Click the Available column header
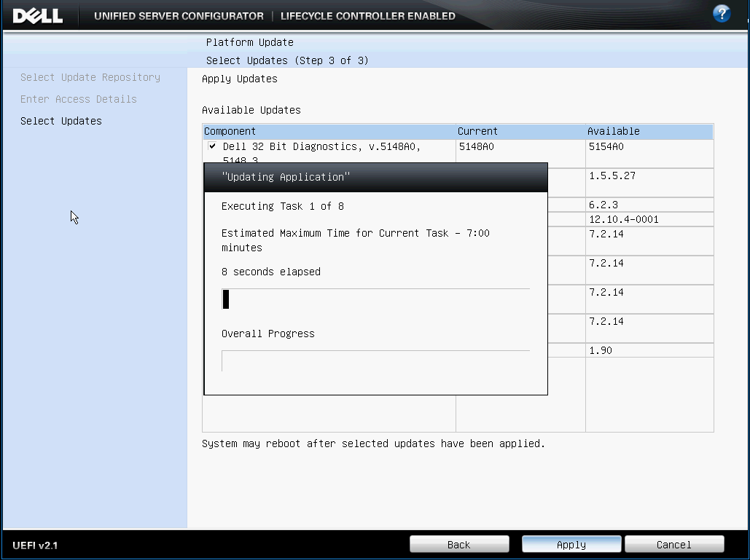This screenshot has width=750, height=560. click(x=649, y=131)
